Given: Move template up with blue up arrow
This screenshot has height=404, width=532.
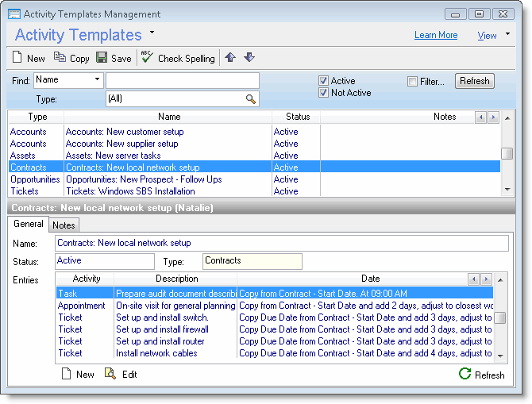Looking at the screenshot, I should click(230, 58).
